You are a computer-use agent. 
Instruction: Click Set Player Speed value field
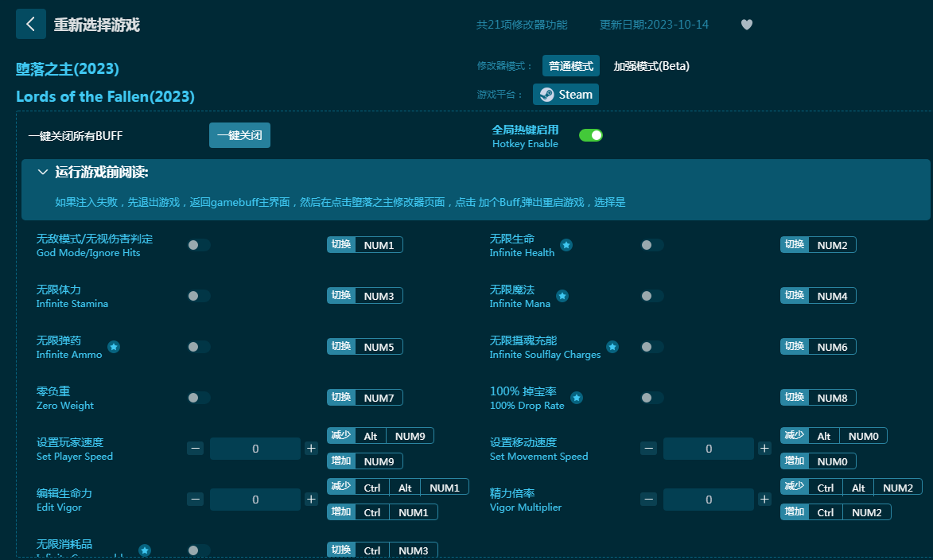255,449
